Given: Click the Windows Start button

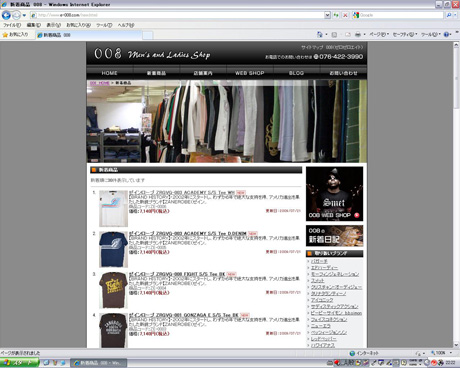Looking at the screenshot, I should click(19, 363).
